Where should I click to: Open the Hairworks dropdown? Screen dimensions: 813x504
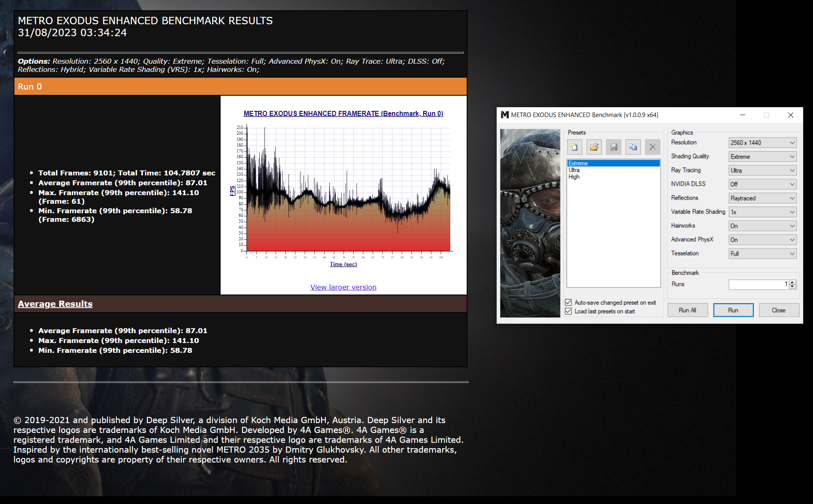coord(763,226)
